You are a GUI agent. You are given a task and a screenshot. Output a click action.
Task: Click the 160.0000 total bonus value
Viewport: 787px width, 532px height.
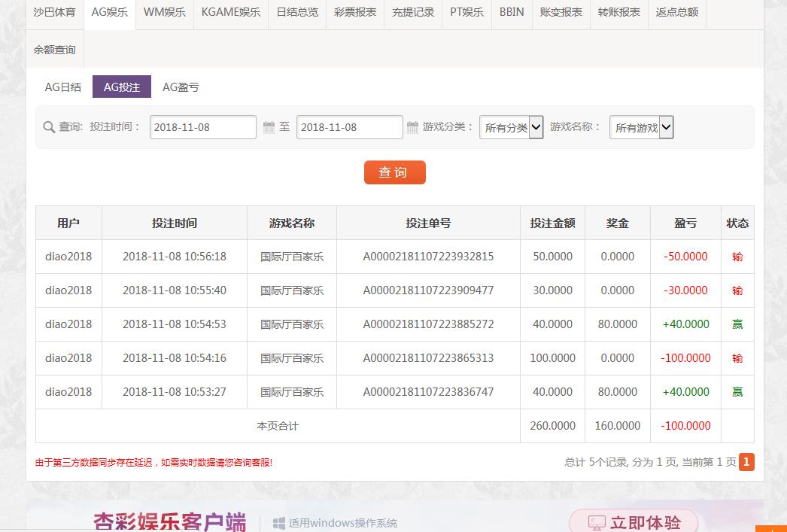[x=618, y=426]
